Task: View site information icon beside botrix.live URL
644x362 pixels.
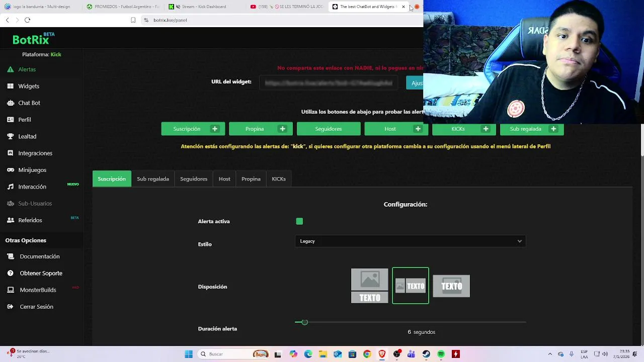Action: pos(146,20)
